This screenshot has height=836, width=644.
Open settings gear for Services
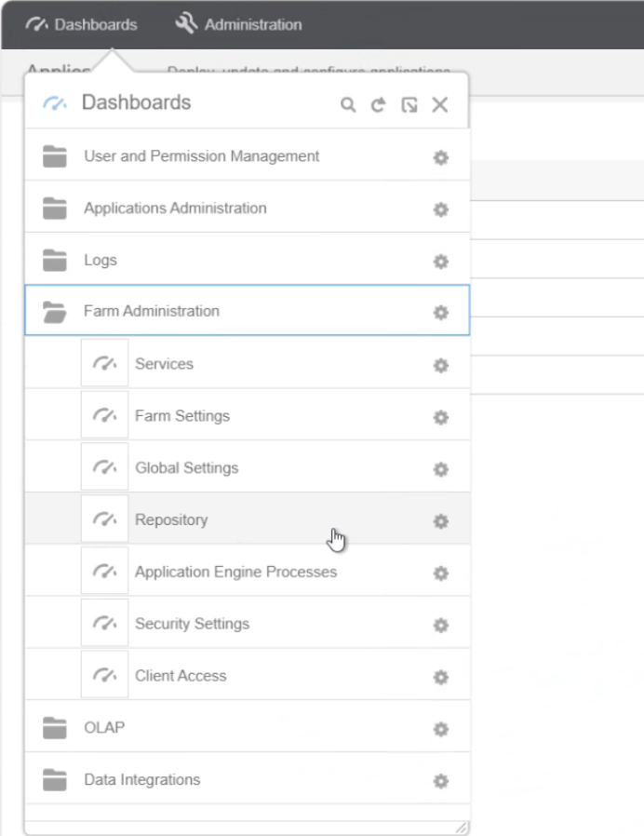pyautogui.click(x=440, y=365)
